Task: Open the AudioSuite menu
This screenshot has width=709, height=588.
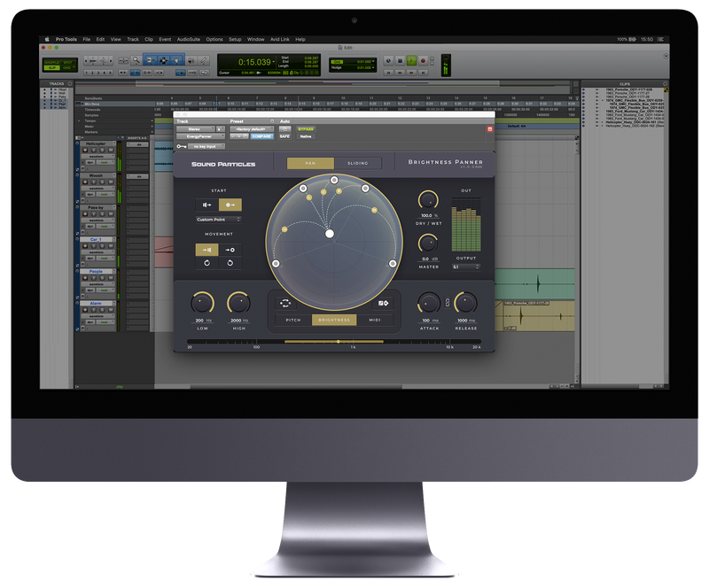Action: [188, 40]
